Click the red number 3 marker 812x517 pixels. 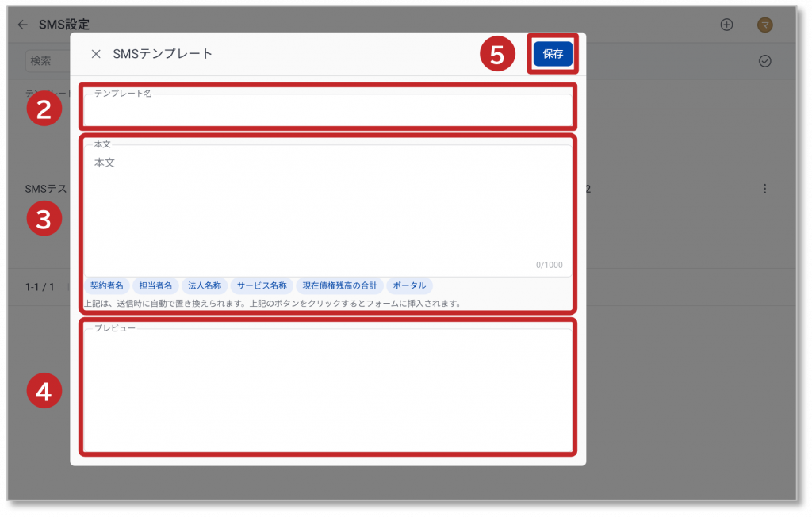click(x=44, y=220)
